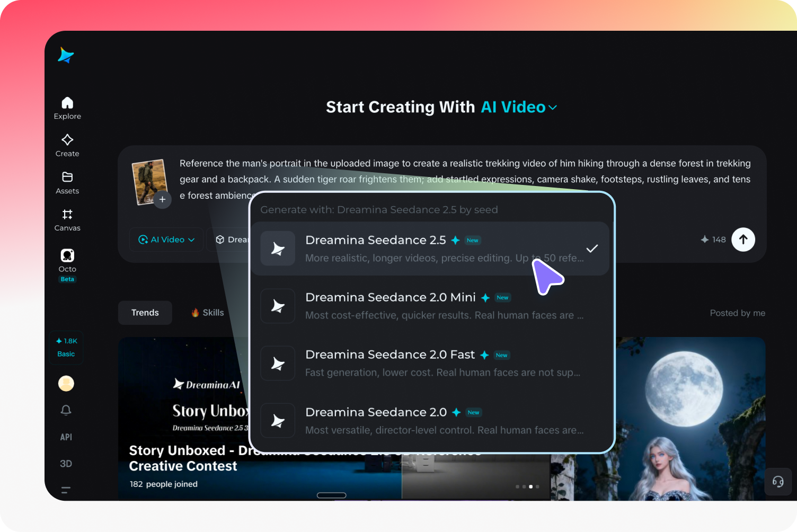Viewport: 797px width, 532px height.
Task: Click the Dreamina logo in the sidebar
Action: pyautogui.click(x=66, y=55)
